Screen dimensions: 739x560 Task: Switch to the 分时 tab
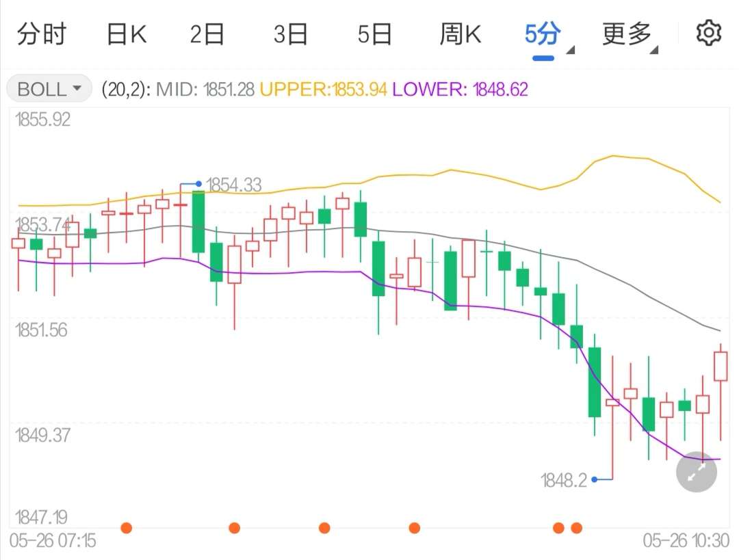42,34
